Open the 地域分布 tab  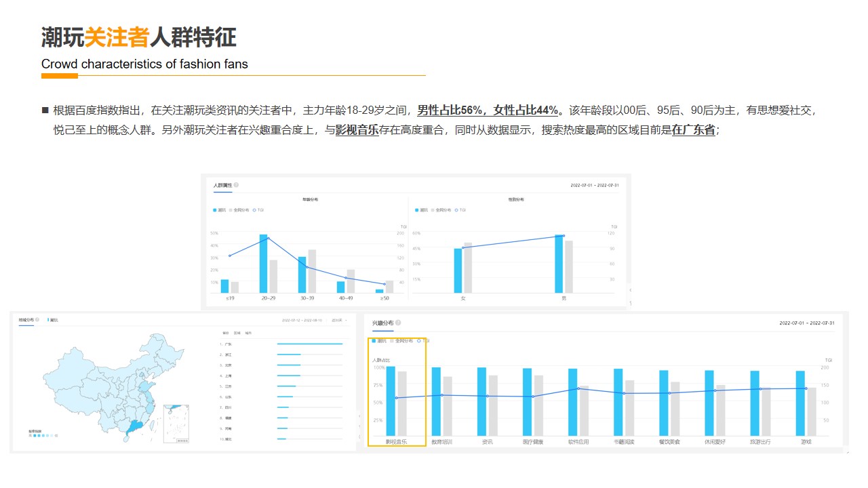click(x=26, y=319)
